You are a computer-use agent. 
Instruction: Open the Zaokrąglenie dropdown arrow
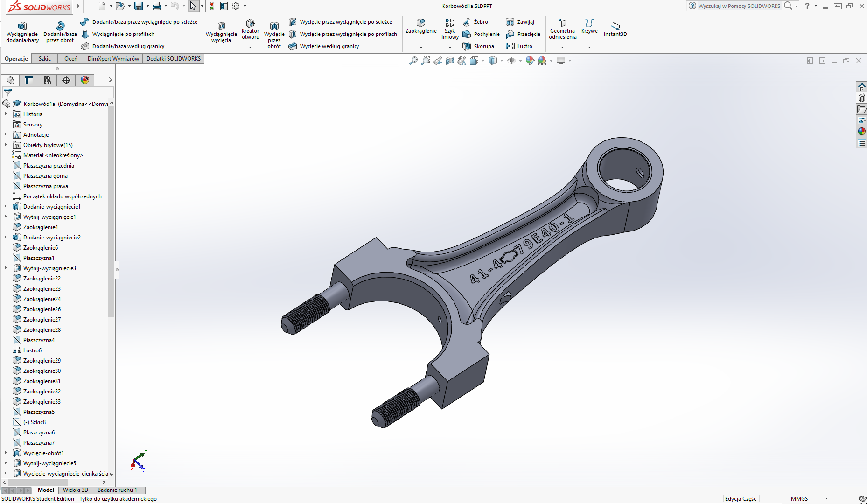(x=421, y=47)
